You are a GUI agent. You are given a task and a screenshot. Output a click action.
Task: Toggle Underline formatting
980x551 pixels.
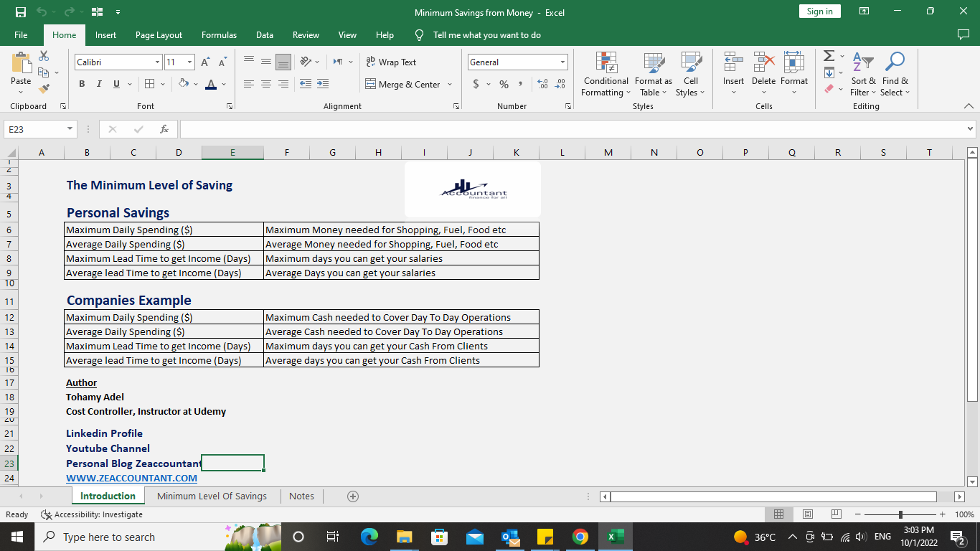(x=116, y=84)
